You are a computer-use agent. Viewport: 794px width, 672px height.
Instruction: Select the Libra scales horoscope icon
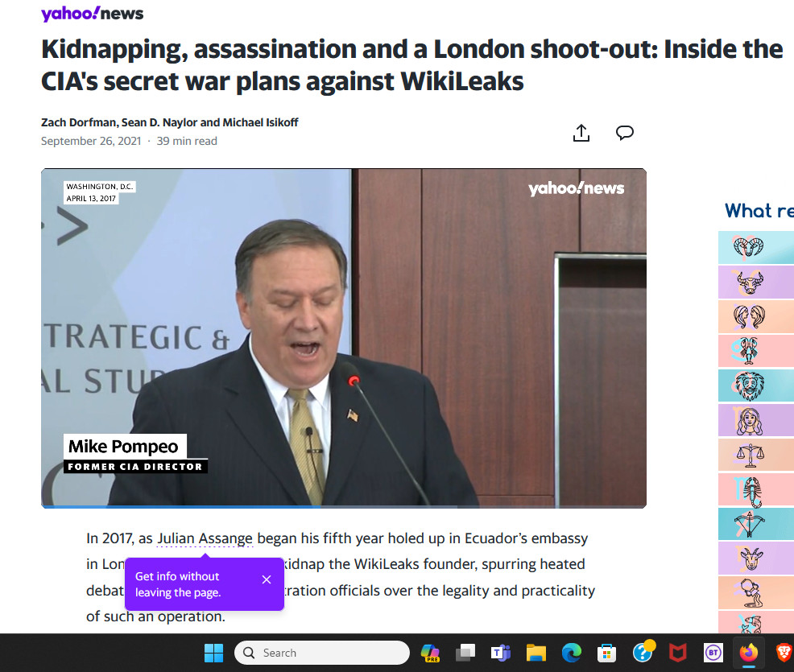click(x=750, y=456)
